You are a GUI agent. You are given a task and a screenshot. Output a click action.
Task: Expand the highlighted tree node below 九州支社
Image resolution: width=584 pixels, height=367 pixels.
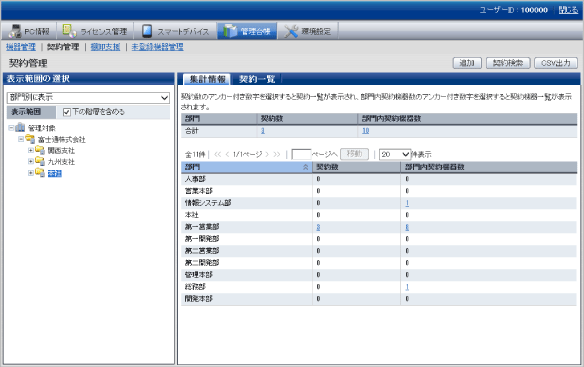[31, 173]
